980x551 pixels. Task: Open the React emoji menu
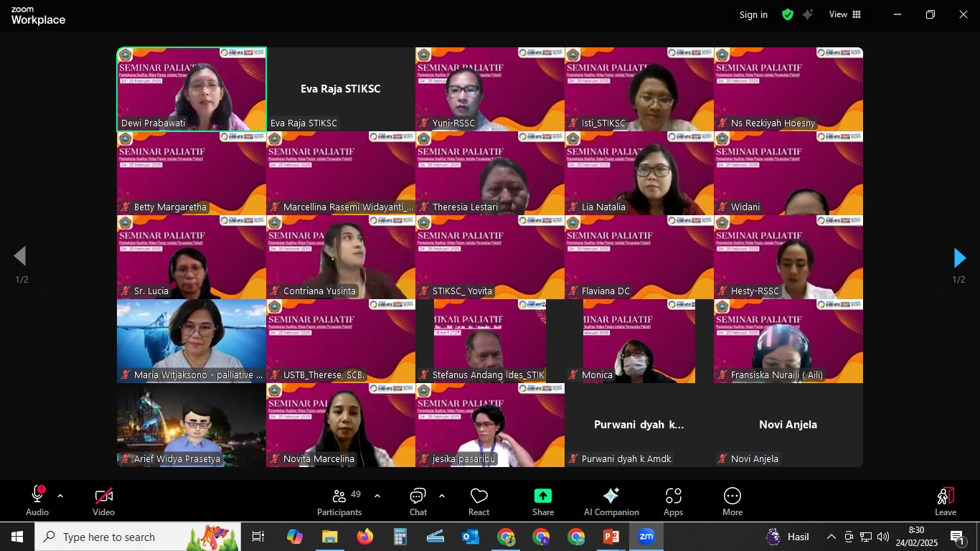(x=479, y=501)
